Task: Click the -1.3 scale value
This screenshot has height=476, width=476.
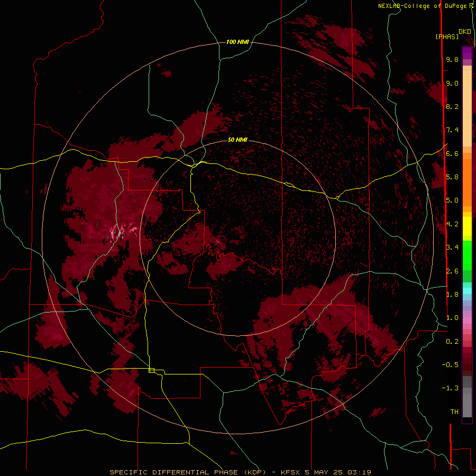Action: (450, 388)
